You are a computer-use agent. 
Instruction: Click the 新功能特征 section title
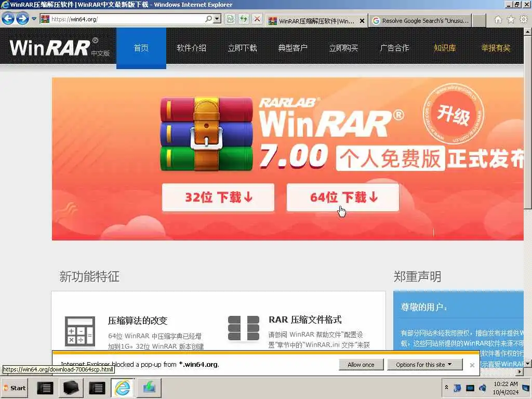(x=89, y=276)
